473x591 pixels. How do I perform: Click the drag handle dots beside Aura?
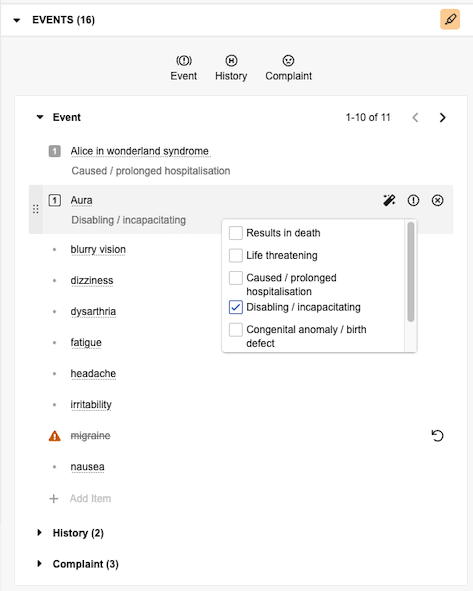pos(35,209)
